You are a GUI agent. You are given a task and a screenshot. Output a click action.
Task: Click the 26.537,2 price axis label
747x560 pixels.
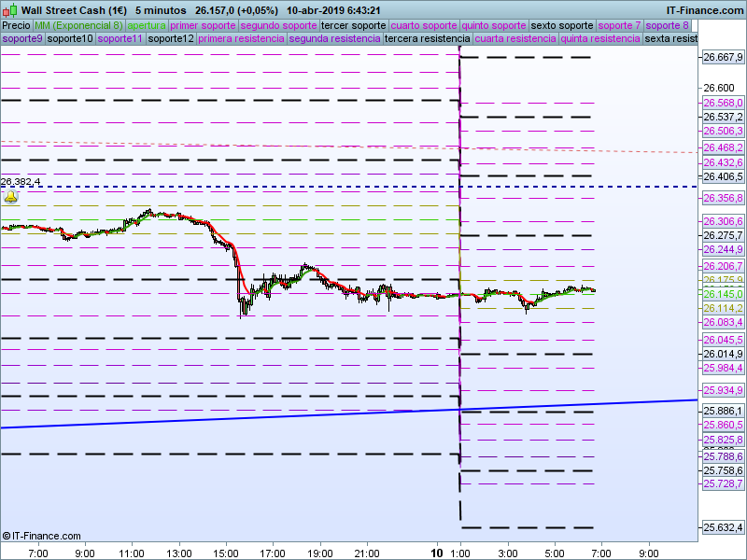click(723, 117)
